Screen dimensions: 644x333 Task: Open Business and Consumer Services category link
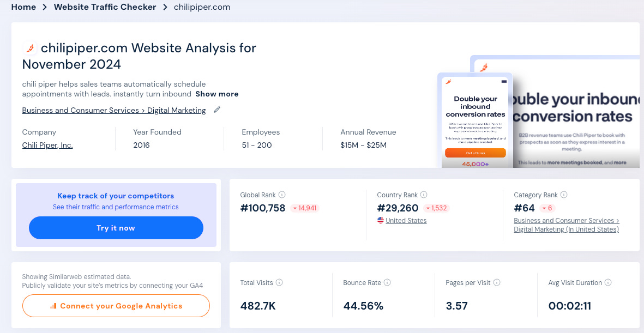[x=114, y=110]
